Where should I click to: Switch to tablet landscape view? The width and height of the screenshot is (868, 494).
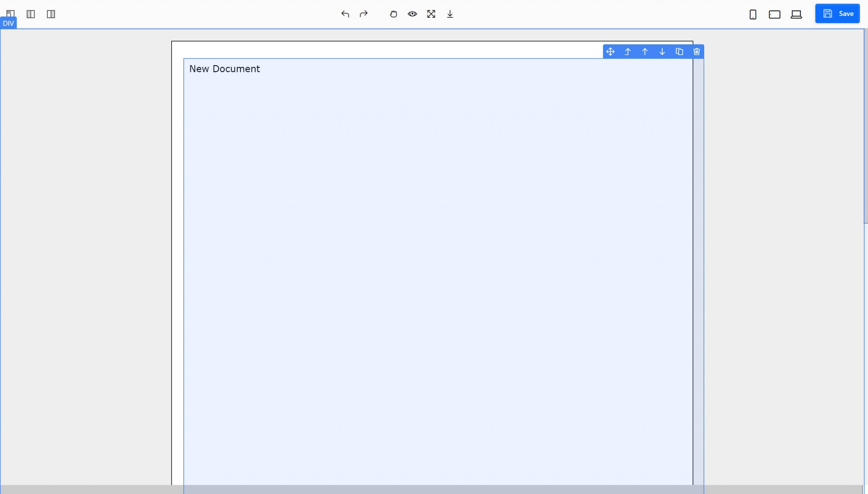(x=774, y=15)
